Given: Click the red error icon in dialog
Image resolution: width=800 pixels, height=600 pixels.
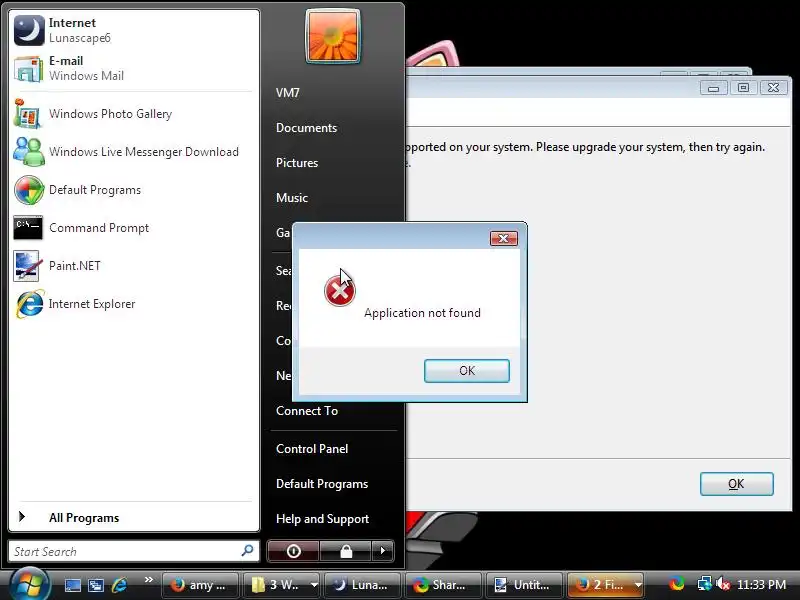Looking at the screenshot, I should click(339, 291).
